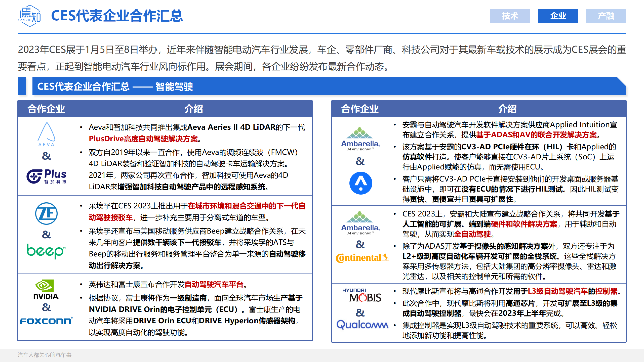
Task: Open the 技术 tab
Action: coord(510,16)
